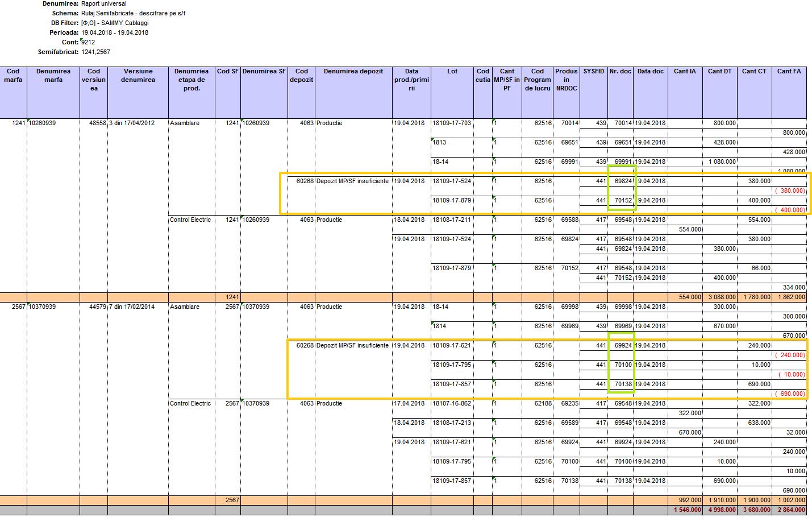This screenshot has height=517, width=812.
Task: Select the "Cant IA" column header
Action: point(685,93)
